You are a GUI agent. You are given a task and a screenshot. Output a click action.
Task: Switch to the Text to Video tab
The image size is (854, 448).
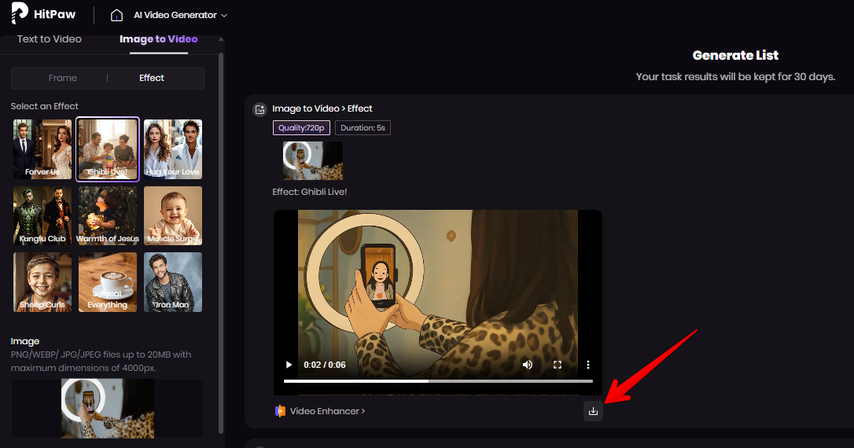tap(49, 39)
